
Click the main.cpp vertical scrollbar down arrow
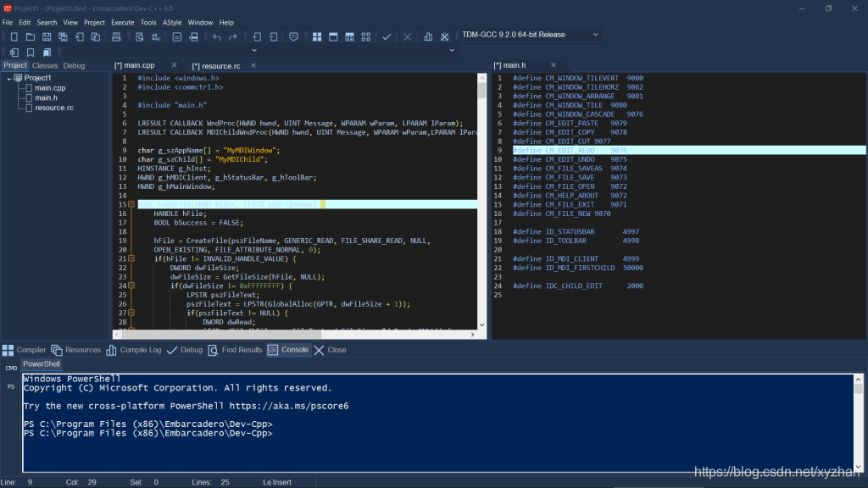[x=481, y=325]
